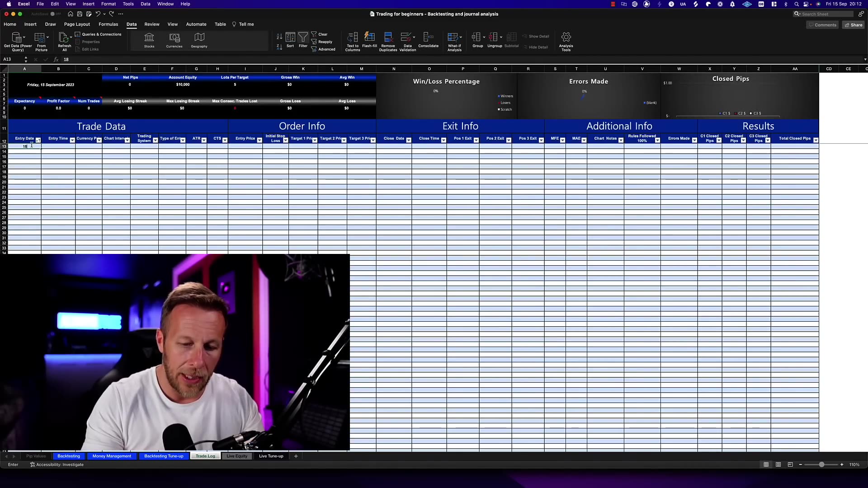Click Remove Duplicates icon

[388, 38]
